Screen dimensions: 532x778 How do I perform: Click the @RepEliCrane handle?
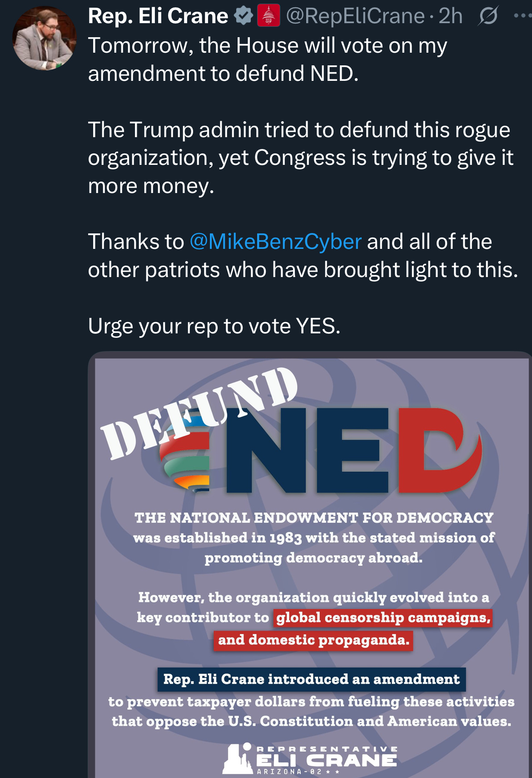[x=355, y=16]
